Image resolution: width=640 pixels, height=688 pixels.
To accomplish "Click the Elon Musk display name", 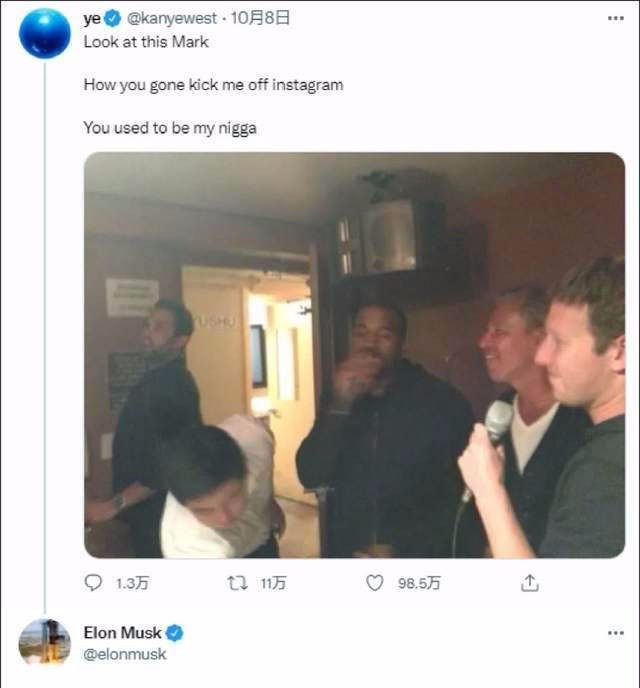I will pos(122,633).
